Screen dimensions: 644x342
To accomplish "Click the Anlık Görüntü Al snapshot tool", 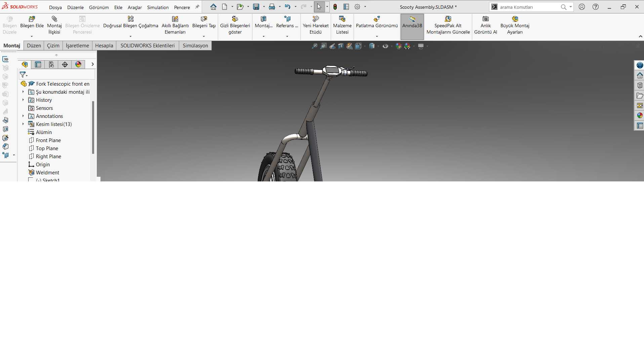I will pyautogui.click(x=485, y=25).
